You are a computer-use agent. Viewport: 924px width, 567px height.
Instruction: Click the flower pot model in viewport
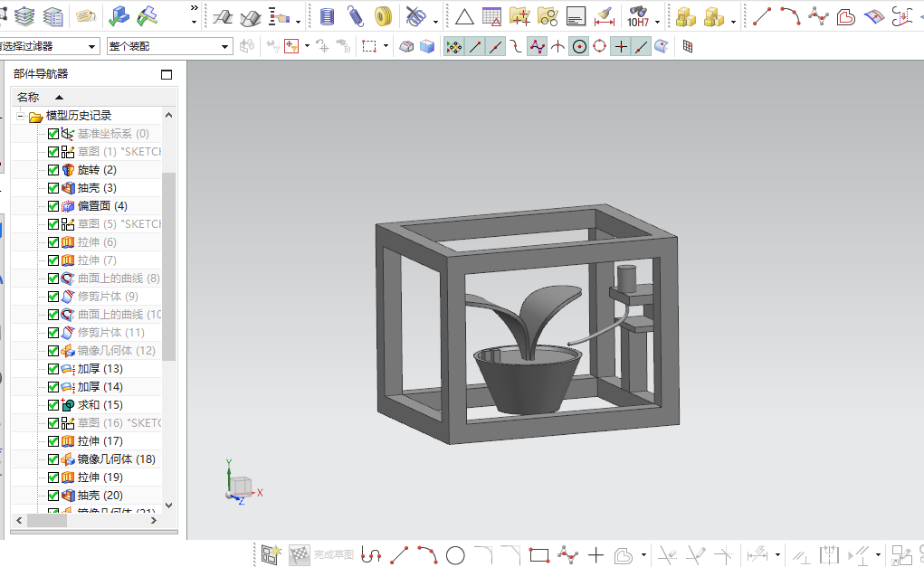(527, 379)
